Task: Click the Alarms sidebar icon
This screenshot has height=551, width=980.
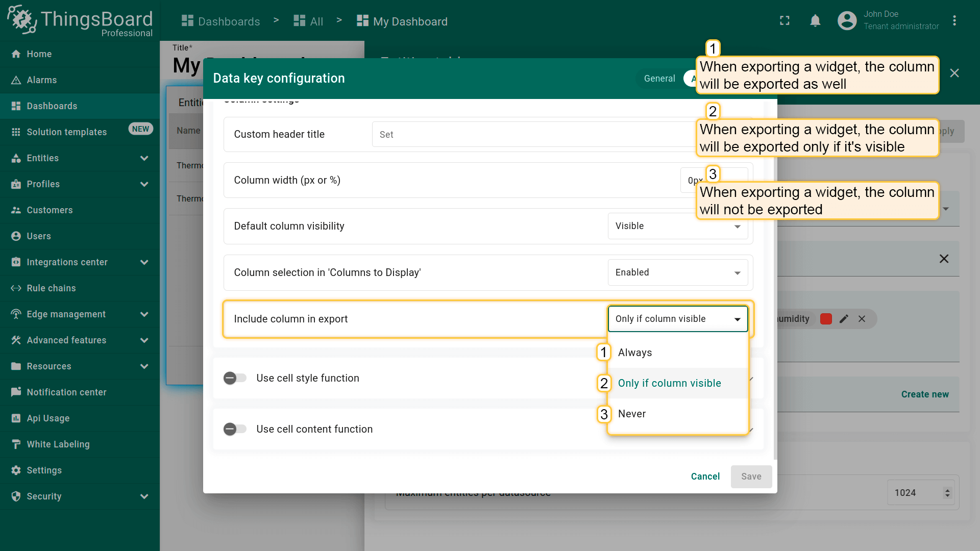Action: click(16, 80)
